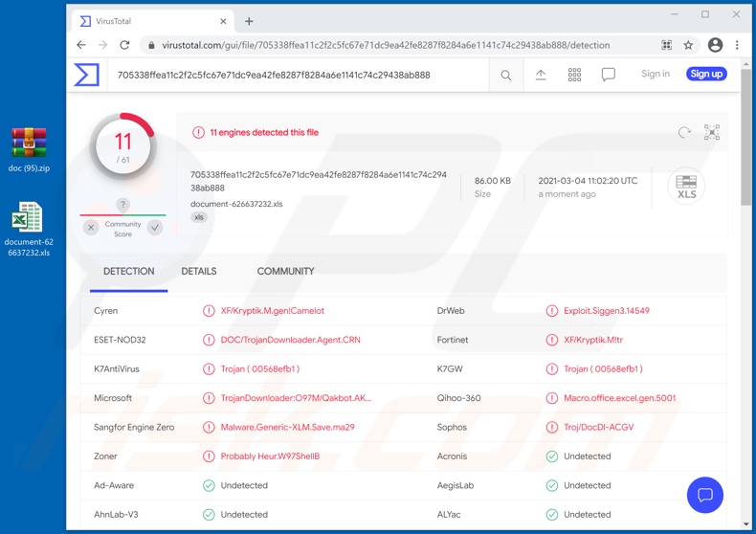Click the search magnifier icon
Viewport: 756px width, 534px height.
pos(506,76)
